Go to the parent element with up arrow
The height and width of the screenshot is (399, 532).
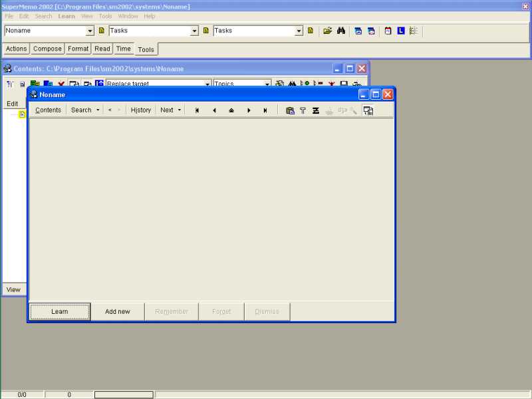click(x=231, y=110)
